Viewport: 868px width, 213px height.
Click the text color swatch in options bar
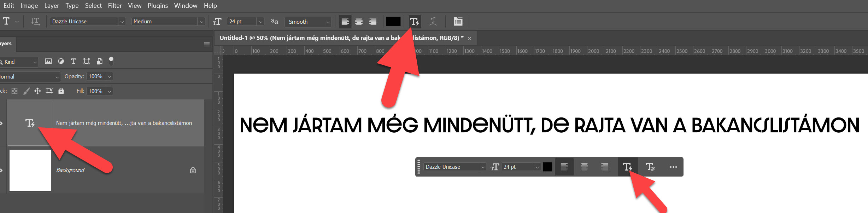pyautogui.click(x=393, y=22)
